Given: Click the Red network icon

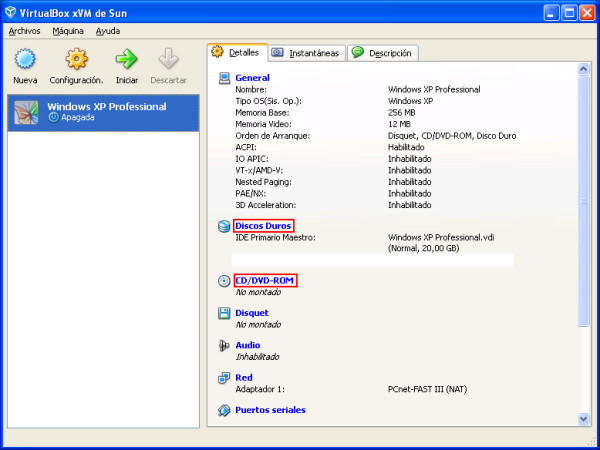Looking at the screenshot, I should tap(224, 378).
